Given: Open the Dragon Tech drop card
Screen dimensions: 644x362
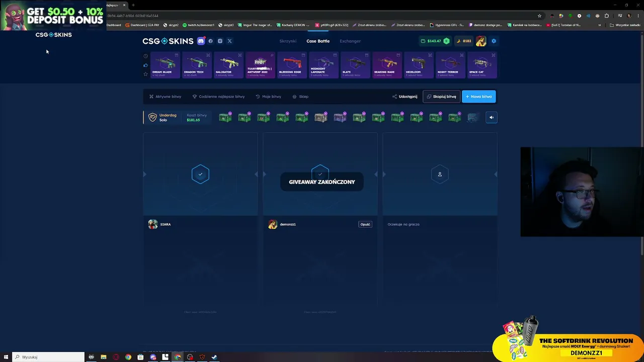Looking at the screenshot, I should coord(197,65).
